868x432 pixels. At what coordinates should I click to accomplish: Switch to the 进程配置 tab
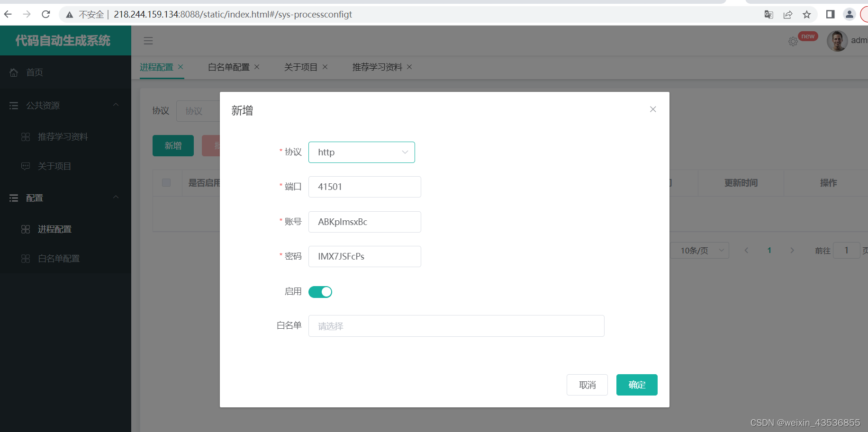(157, 67)
